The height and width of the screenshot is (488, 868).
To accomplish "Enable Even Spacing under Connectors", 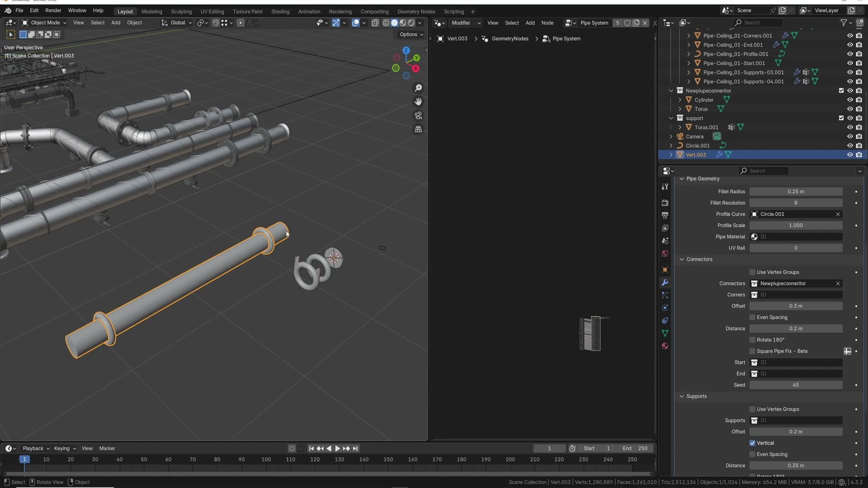I will point(752,317).
